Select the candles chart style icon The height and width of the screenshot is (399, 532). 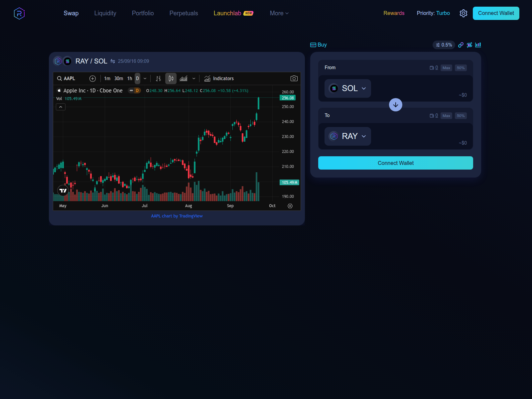pyautogui.click(x=171, y=78)
